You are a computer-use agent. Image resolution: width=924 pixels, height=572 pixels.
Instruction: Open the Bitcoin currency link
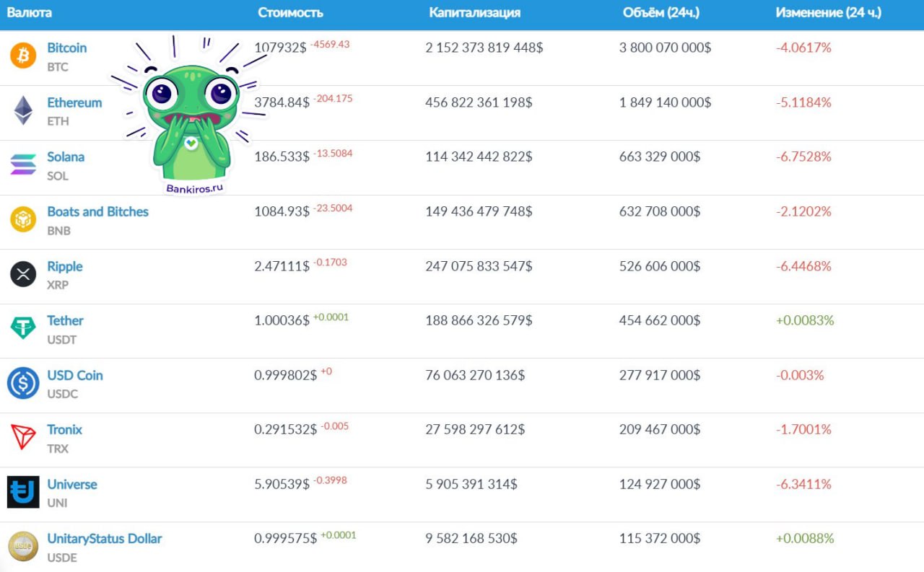pos(66,48)
